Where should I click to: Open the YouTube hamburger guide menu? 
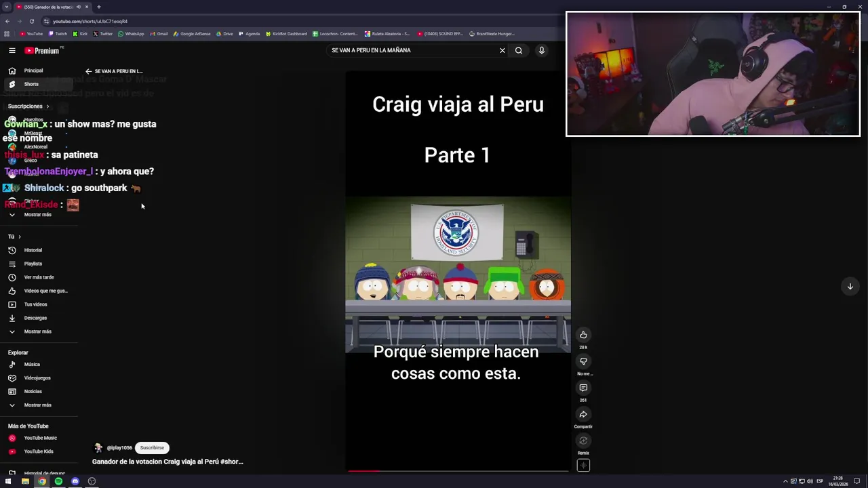click(12, 50)
